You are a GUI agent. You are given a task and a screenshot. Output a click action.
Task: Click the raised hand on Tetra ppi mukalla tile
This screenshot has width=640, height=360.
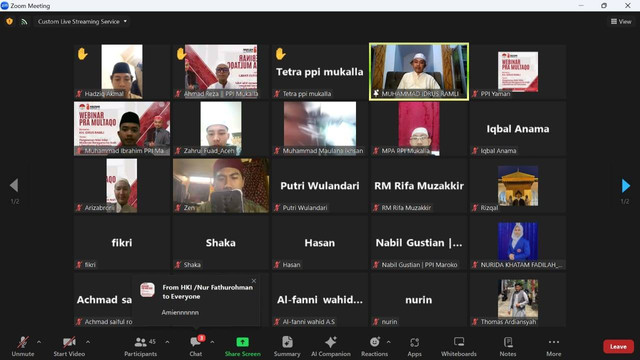280,54
